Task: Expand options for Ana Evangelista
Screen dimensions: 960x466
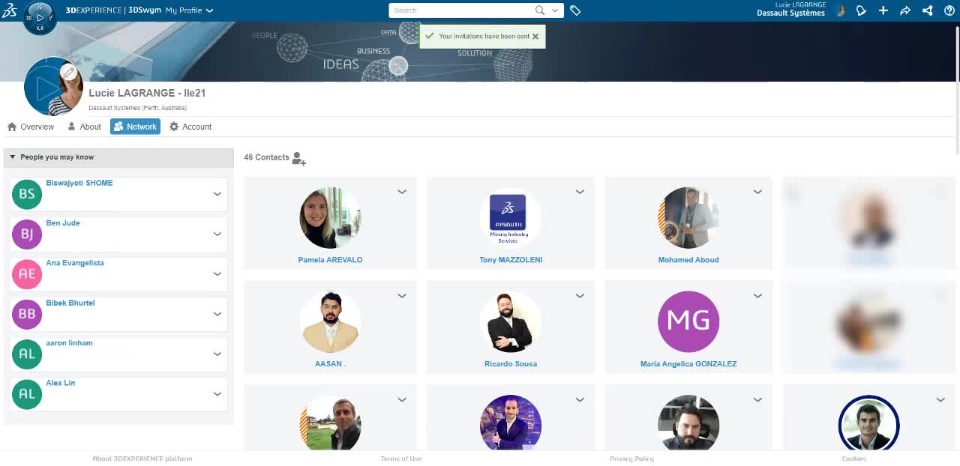Action: click(x=217, y=274)
